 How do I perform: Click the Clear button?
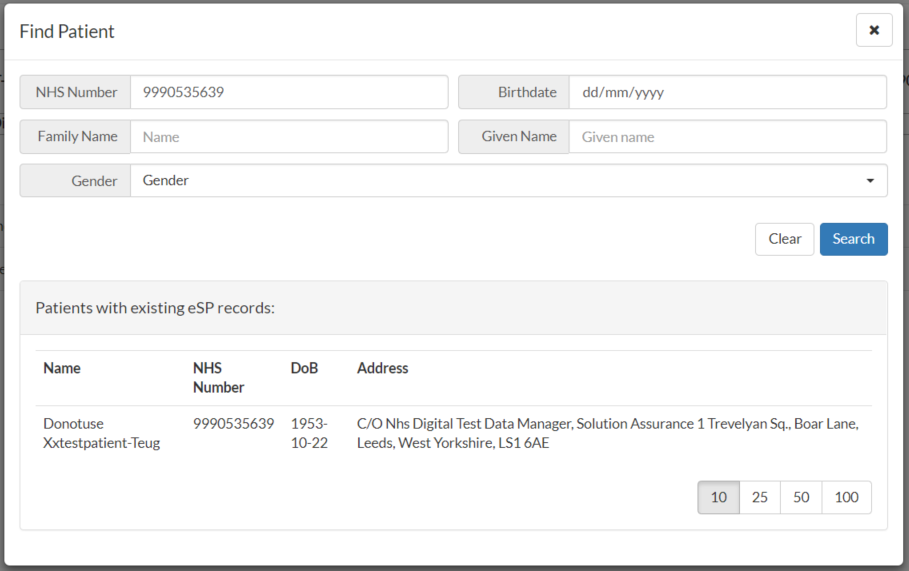[x=784, y=239]
